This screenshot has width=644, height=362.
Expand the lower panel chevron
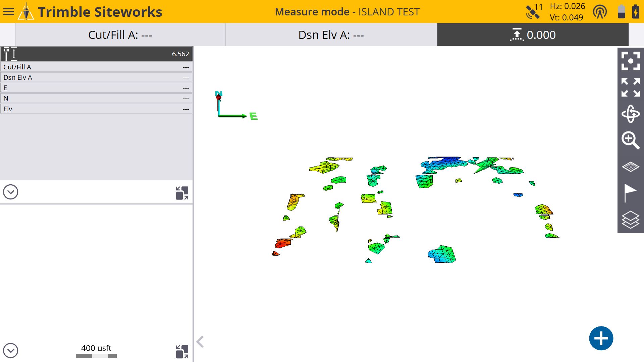pos(10,351)
